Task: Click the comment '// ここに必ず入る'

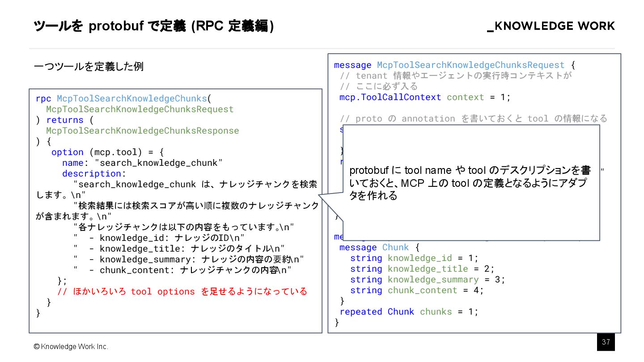Action: point(378,87)
